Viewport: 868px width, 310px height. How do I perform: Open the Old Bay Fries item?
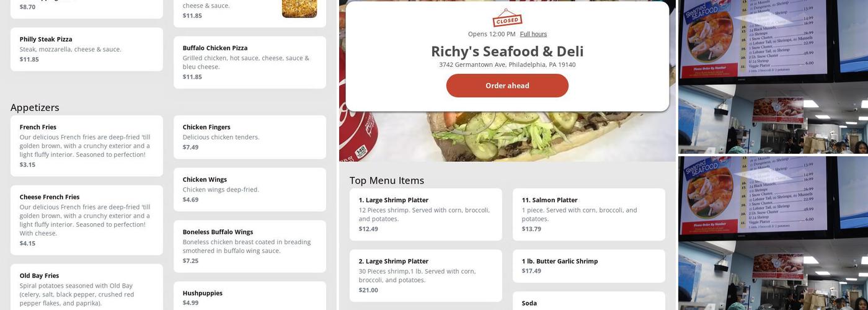[87, 288]
